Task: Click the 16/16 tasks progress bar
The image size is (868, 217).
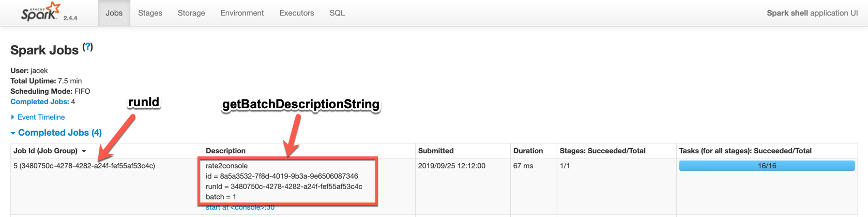Action: coord(767,166)
